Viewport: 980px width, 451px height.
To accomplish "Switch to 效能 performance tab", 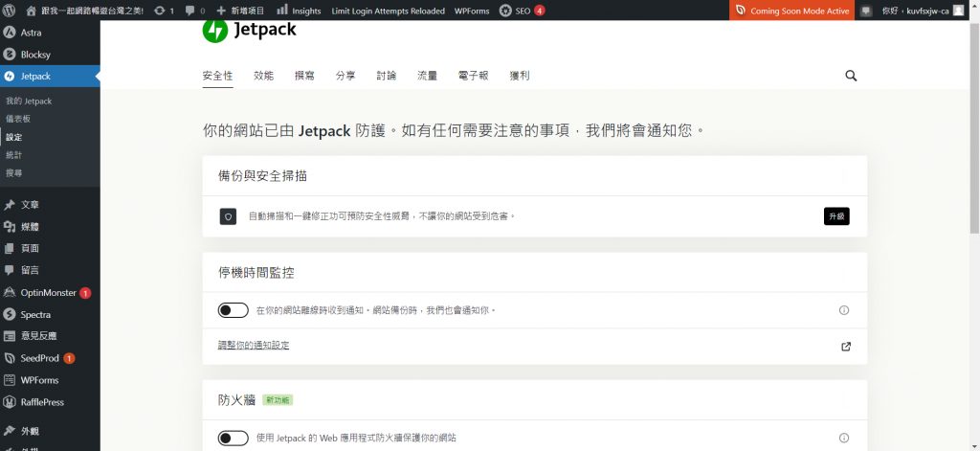I will (x=264, y=76).
